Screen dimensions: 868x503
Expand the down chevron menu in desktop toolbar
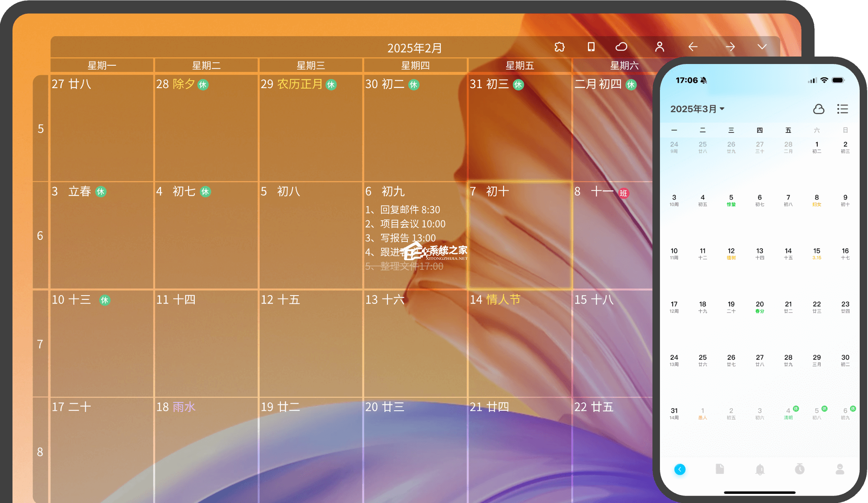point(762,47)
